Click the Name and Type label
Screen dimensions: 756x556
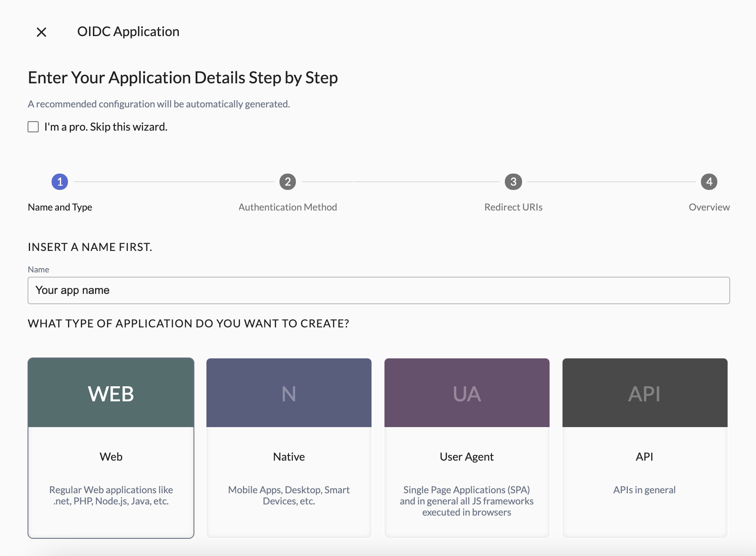coord(60,207)
